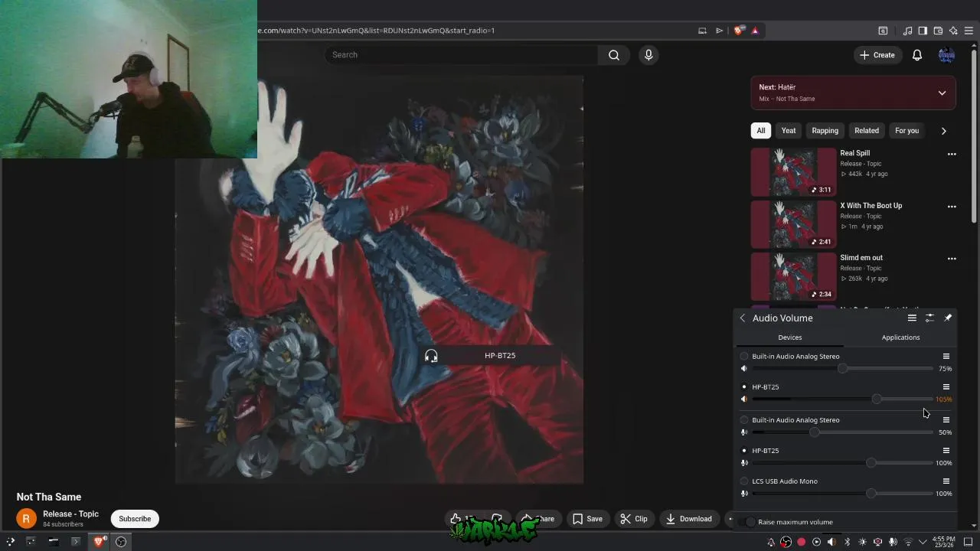Mute the LCS USB Audio Mono microphone

(x=744, y=494)
